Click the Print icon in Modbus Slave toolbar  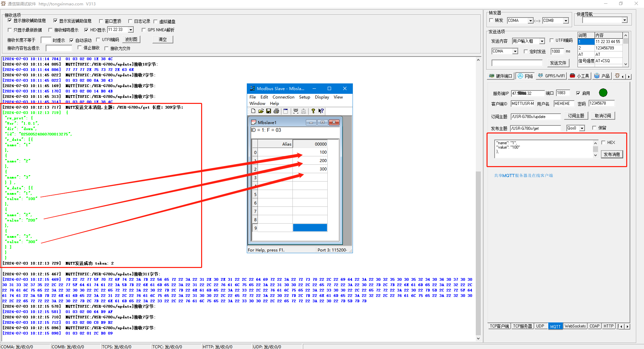(x=276, y=111)
